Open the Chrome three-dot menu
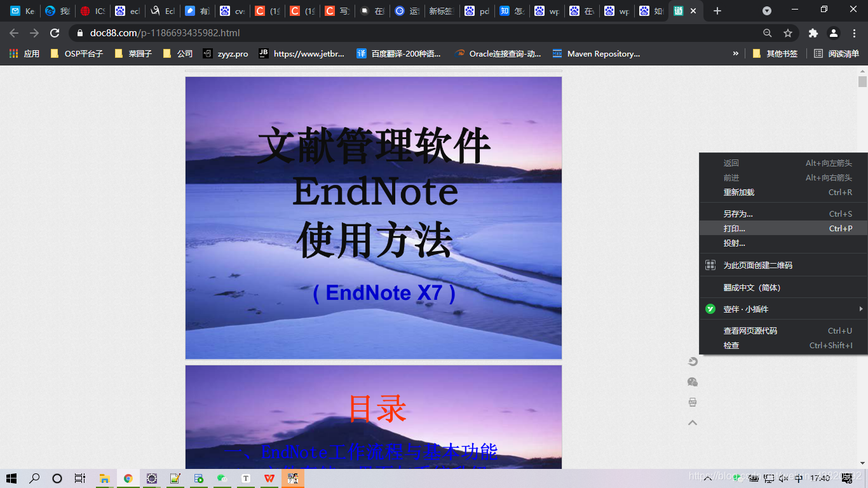Image resolution: width=868 pixels, height=488 pixels. click(x=853, y=33)
